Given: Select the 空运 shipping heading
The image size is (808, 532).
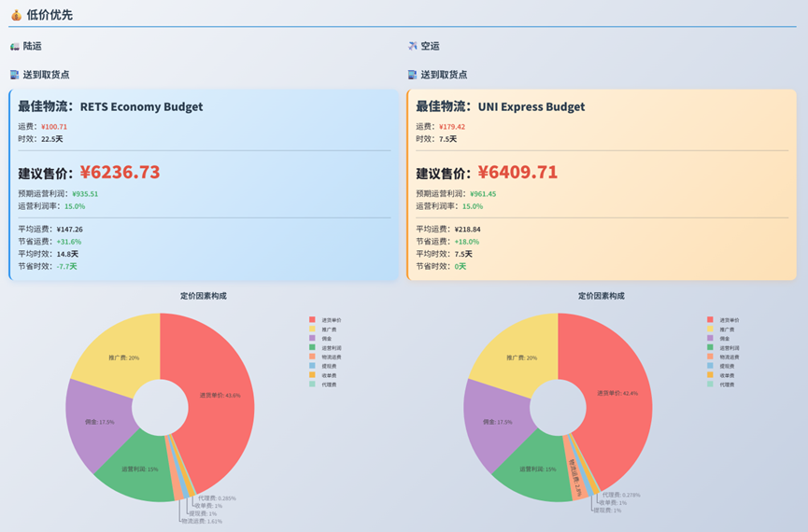Looking at the screenshot, I should click(430, 46).
